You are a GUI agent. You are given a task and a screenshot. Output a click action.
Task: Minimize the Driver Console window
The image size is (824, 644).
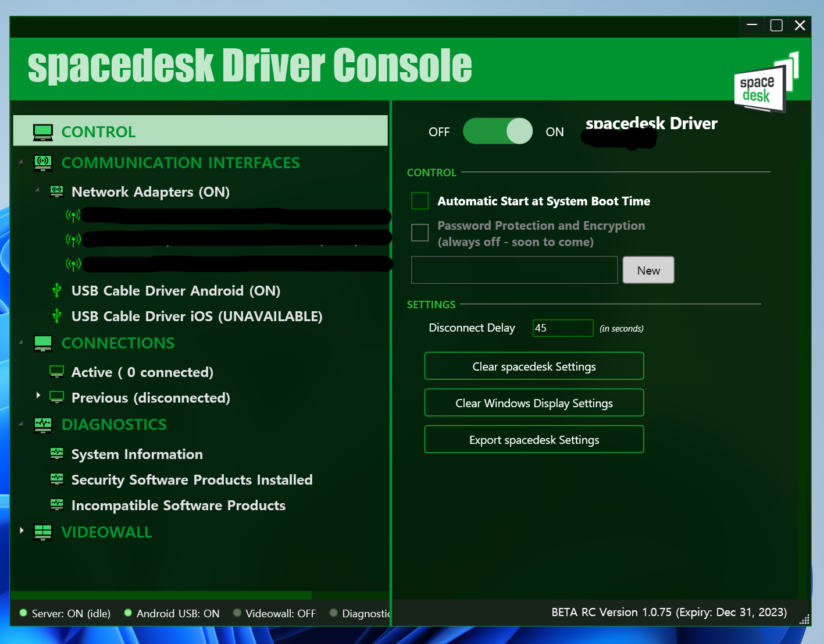(x=752, y=25)
